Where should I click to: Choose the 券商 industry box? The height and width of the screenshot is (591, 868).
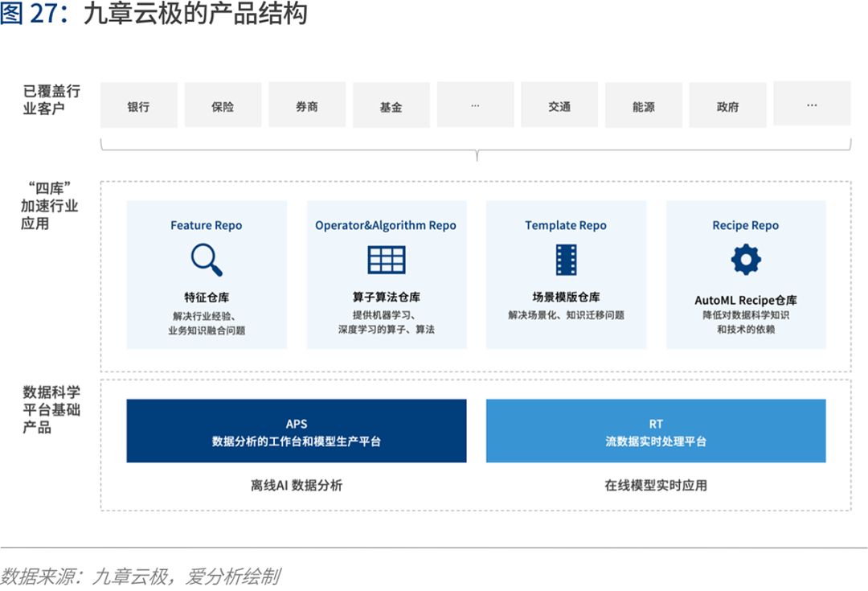307,105
